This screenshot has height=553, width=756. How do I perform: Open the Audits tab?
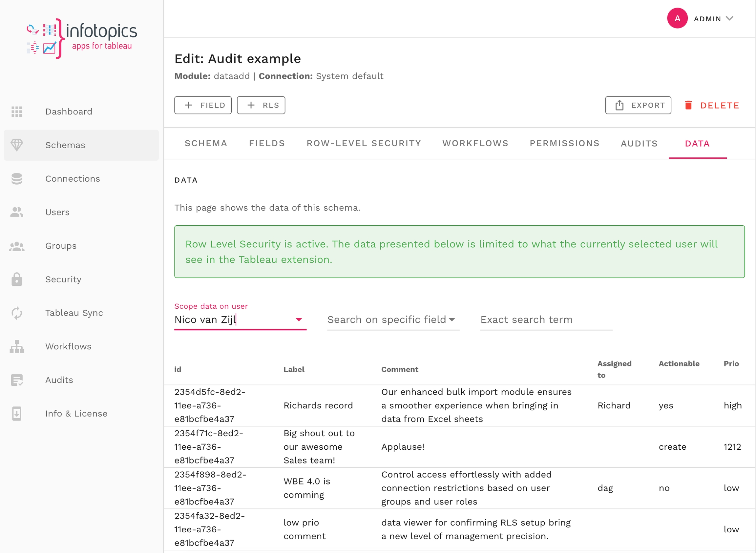tap(639, 144)
